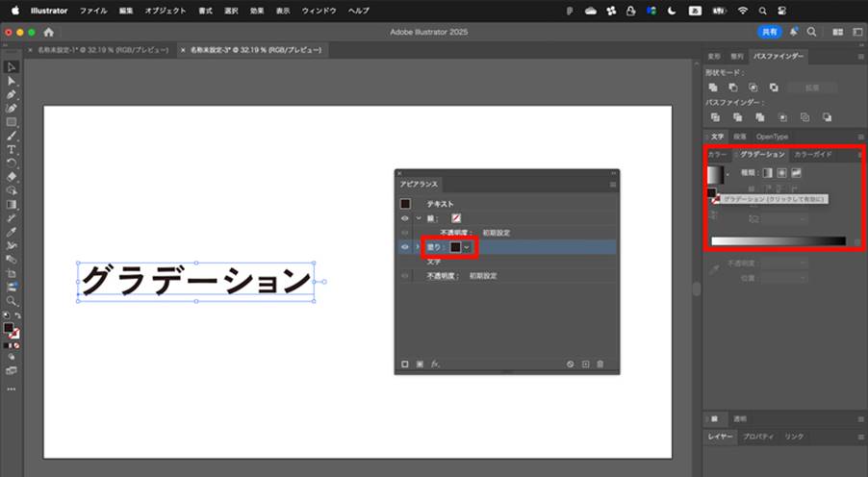Click the delete trash icon in Appearance panel
Viewport: 868px width, 477px height.
pyautogui.click(x=600, y=364)
